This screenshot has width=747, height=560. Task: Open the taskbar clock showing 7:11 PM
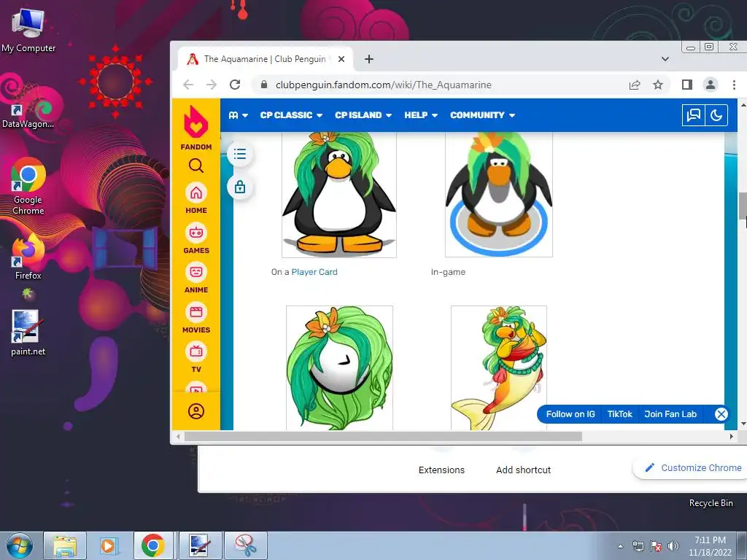710,546
